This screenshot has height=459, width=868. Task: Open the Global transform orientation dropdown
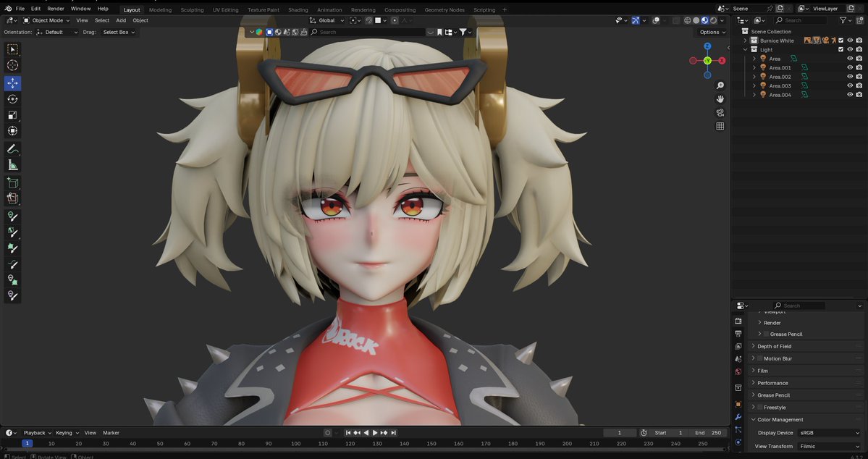[326, 20]
